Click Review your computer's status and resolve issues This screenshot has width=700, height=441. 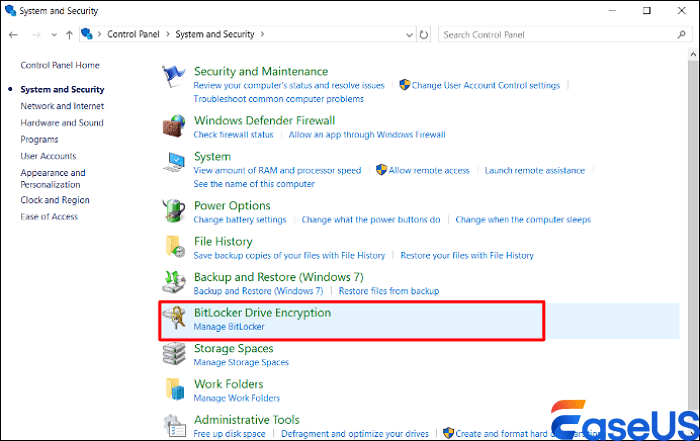(289, 85)
